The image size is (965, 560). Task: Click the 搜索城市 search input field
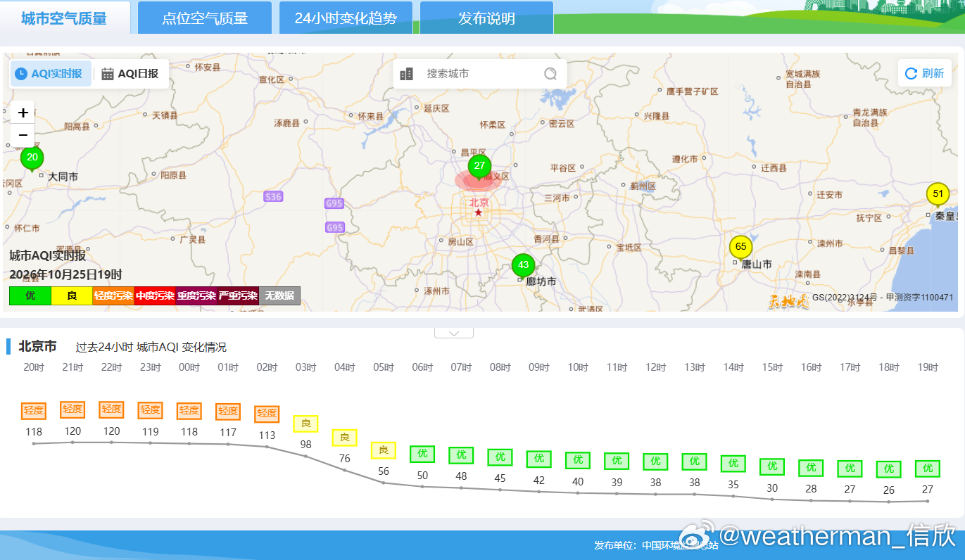480,74
